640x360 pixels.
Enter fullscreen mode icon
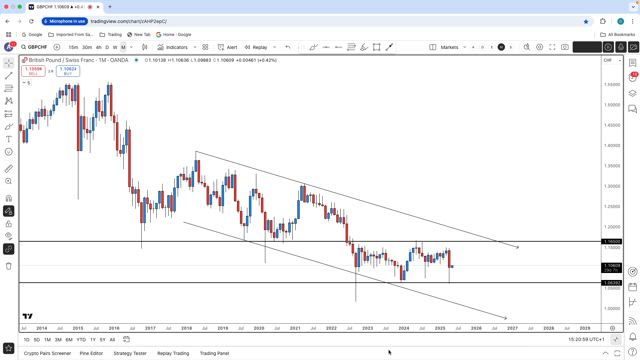coord(552,47)
